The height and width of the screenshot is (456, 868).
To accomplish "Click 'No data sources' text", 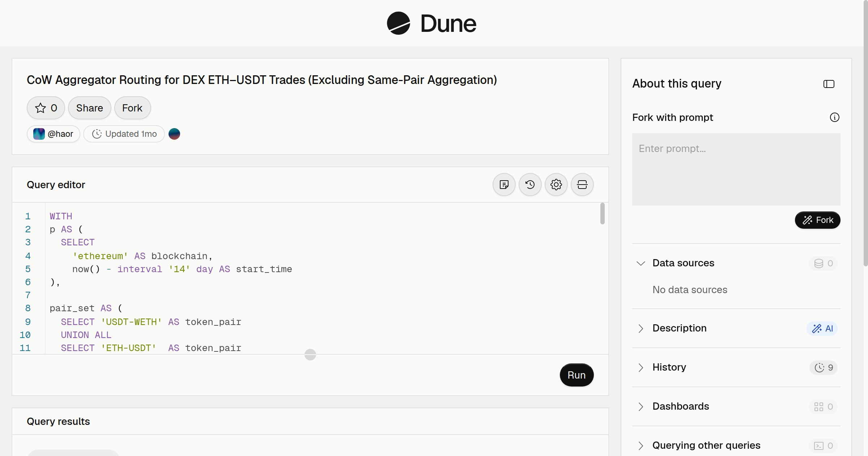I will click(x=690, y=290).
